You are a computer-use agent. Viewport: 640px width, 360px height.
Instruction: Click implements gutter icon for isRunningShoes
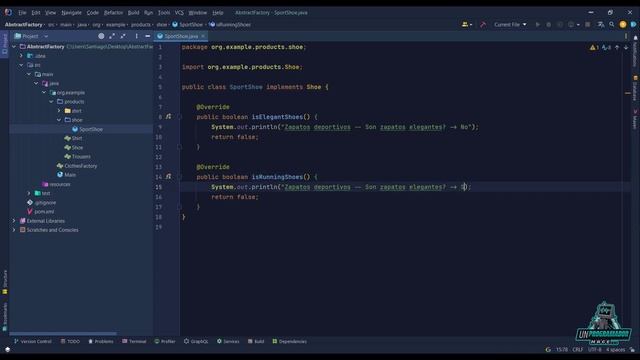click(169, 177)
